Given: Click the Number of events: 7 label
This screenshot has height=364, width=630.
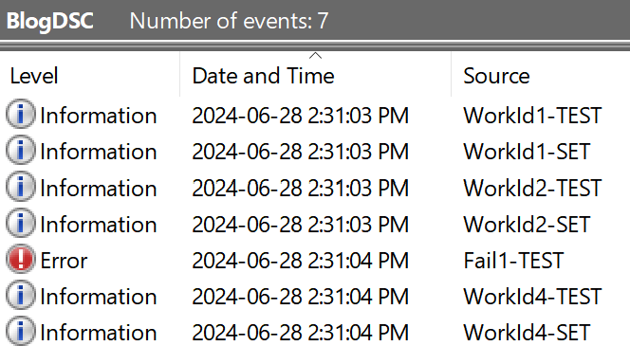Looking at the screenshot, I should pyautogui.click(x=229, y=21).
